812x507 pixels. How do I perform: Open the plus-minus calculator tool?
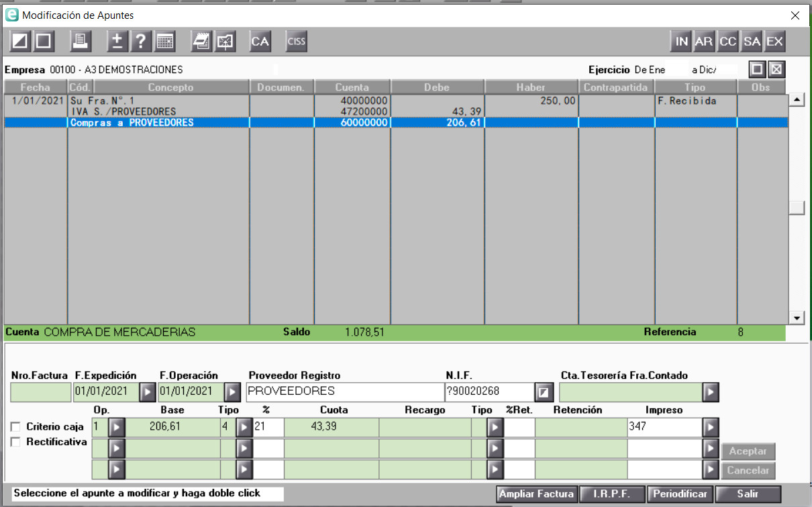tap(117, 41)
